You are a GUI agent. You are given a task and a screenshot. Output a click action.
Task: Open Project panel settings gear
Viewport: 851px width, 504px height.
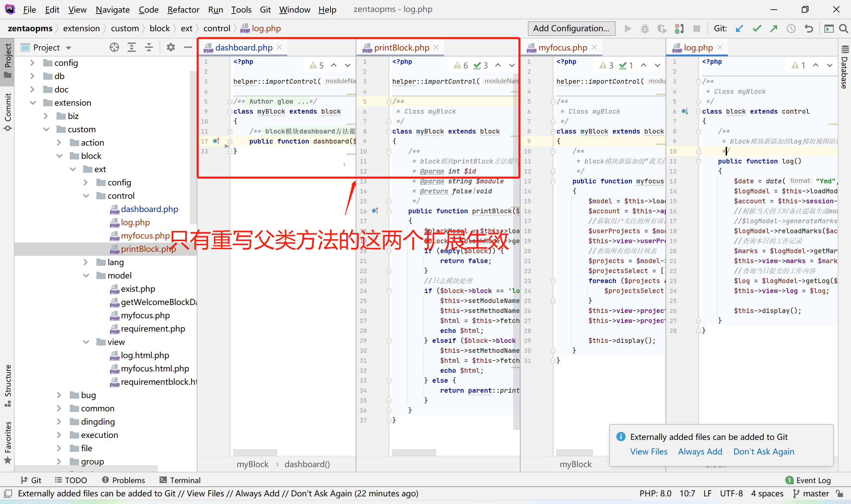coord(171,47)
